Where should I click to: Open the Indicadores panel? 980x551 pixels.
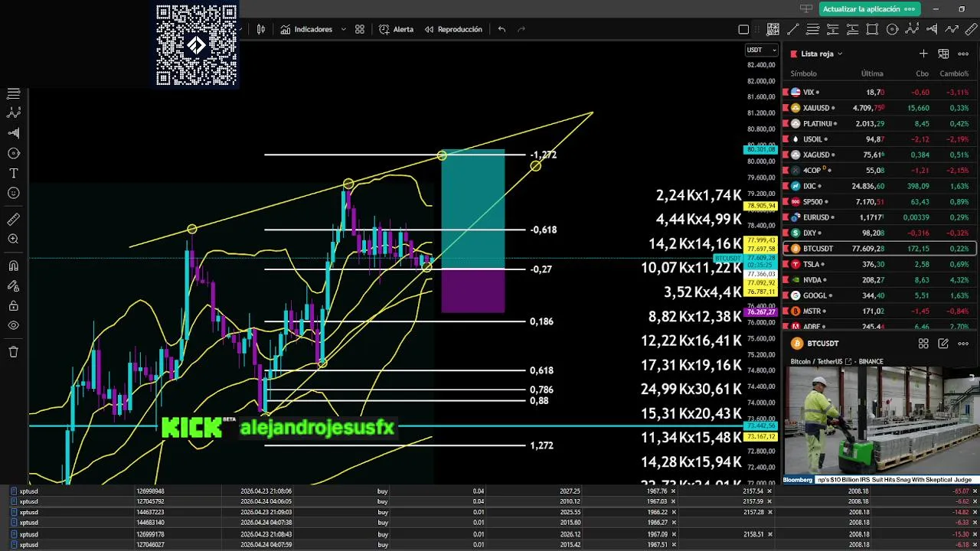(306, 29)
